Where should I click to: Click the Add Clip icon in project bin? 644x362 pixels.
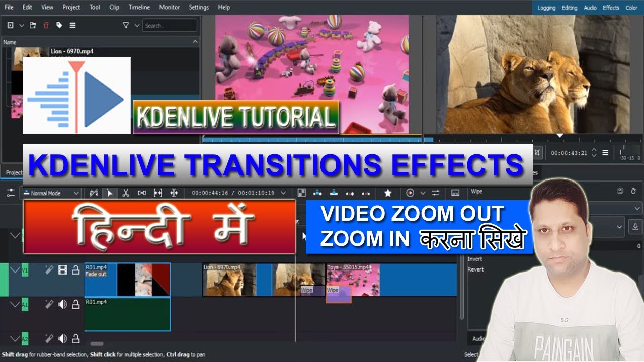[10, 25]
